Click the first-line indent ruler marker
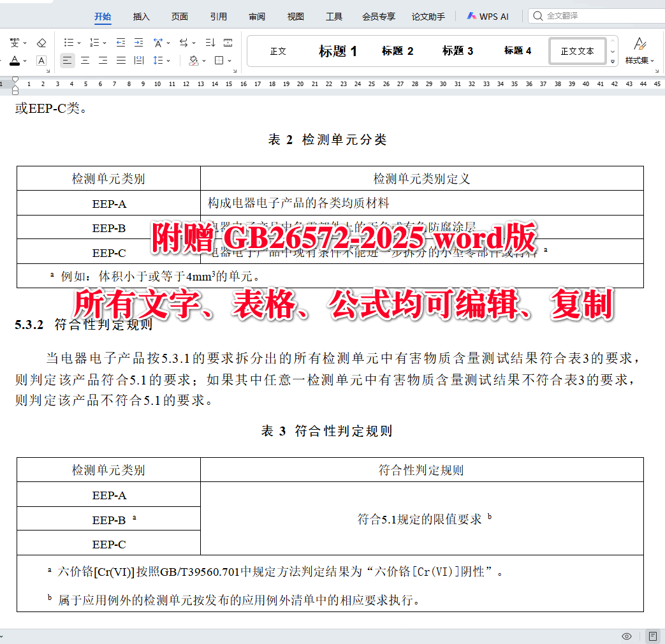This screenshot has width=665, height=644. click(x=15, y=79)
